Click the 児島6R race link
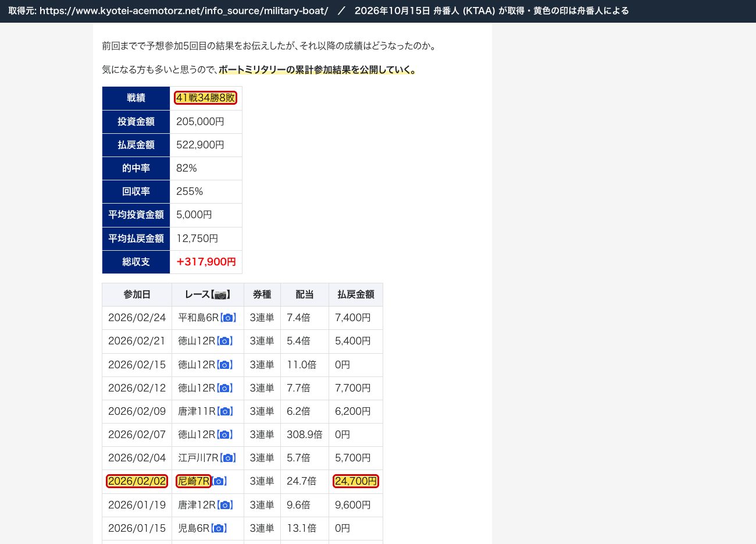This screenshot has width=756, height=544. click(x=194, y=528)
